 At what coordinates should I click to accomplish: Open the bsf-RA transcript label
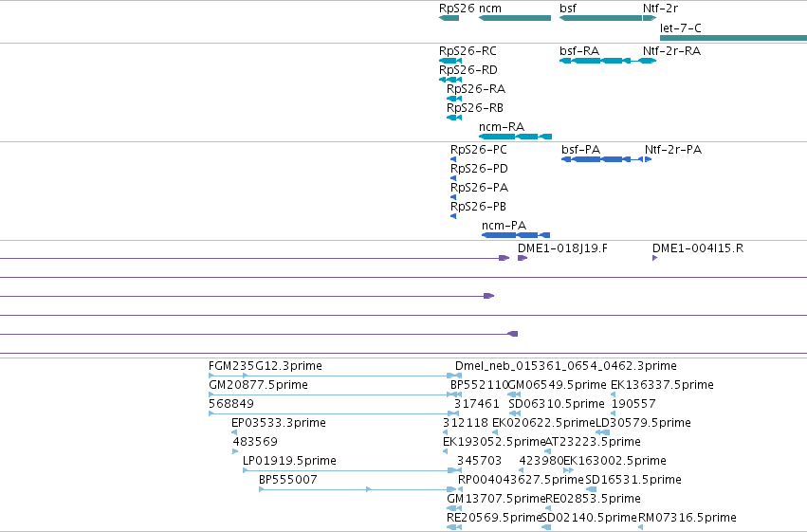coord(579,51)
